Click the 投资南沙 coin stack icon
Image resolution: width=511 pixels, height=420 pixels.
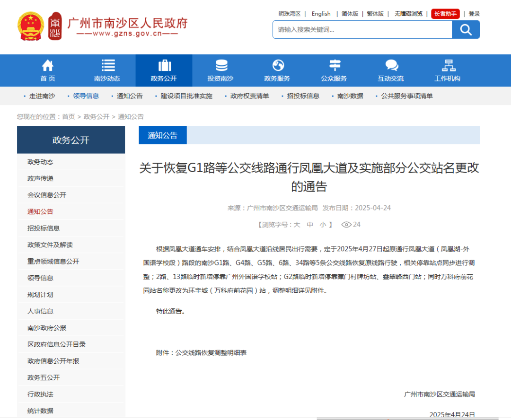click(x=221, y=65)
